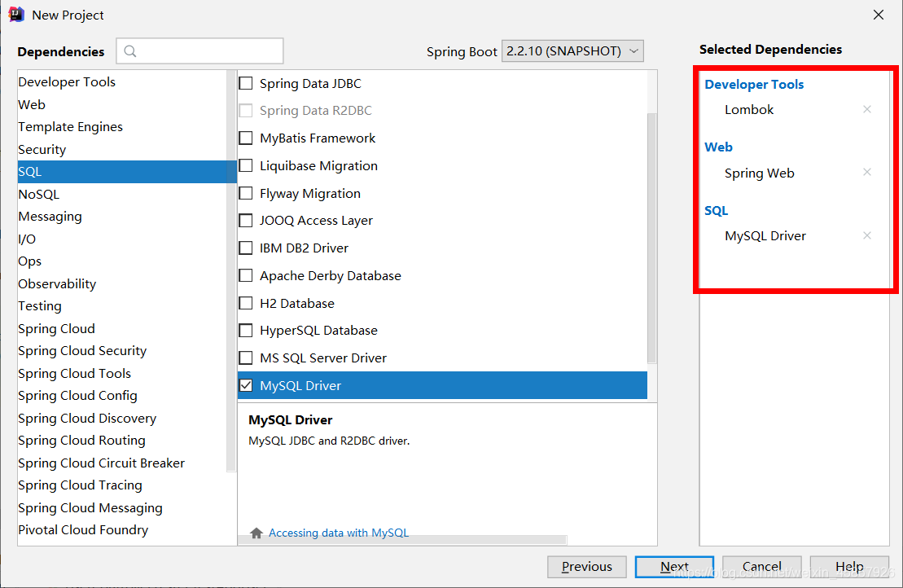
Task: Choose Spring Cloud Messaging category
Action: pyautogui.click(x=90, y=508)
